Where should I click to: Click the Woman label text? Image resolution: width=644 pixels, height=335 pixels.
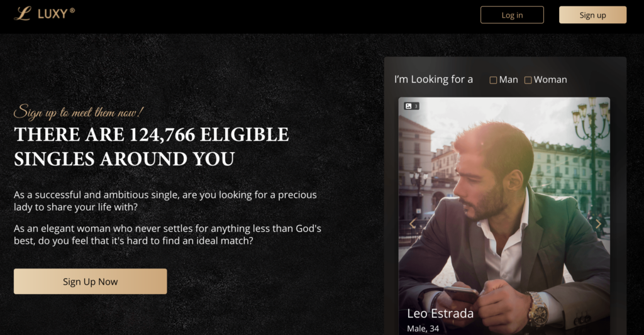[x=550, y=80]
